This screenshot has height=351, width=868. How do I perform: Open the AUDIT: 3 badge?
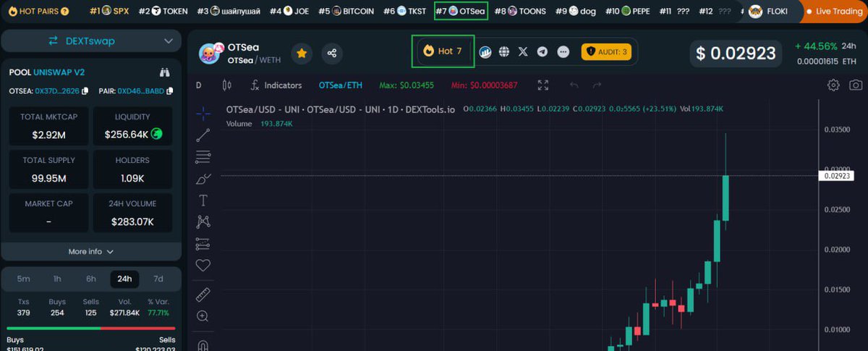pos(606,52)
